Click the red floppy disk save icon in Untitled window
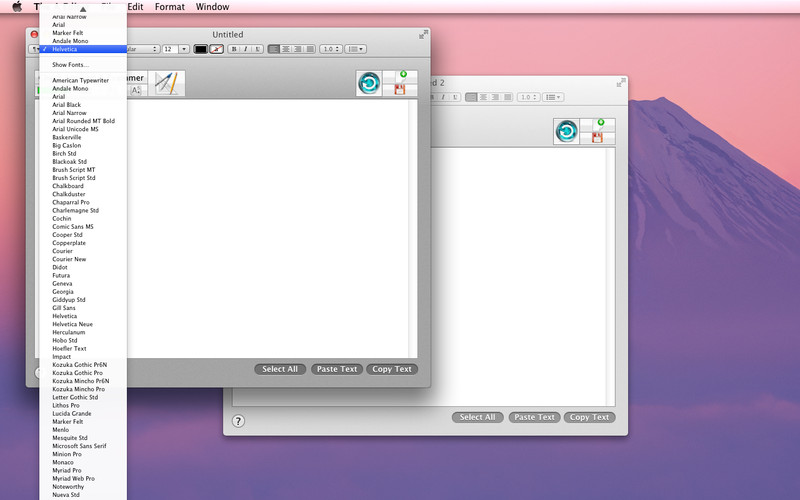The width and height of the screenshot is (800, 500). pos(401,90)
